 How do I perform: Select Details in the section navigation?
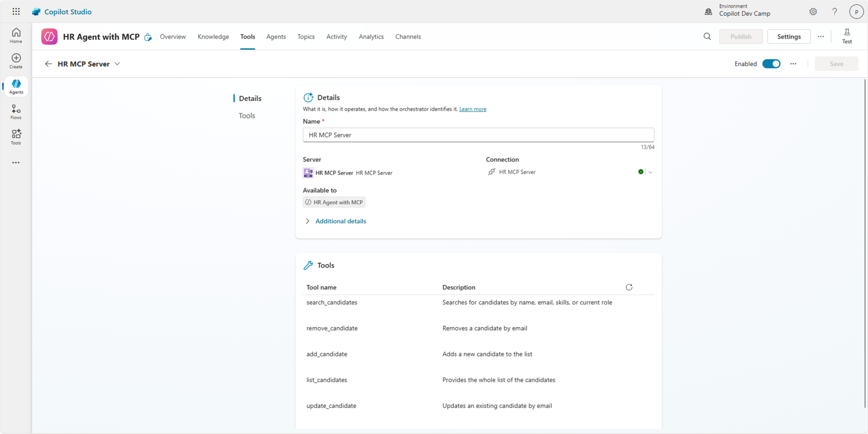pyautogui.click(x=250, y=98)
